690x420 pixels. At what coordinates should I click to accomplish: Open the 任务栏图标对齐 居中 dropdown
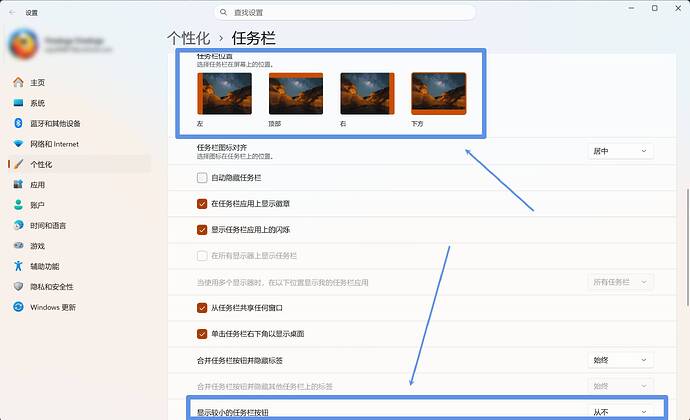point(620,151)
